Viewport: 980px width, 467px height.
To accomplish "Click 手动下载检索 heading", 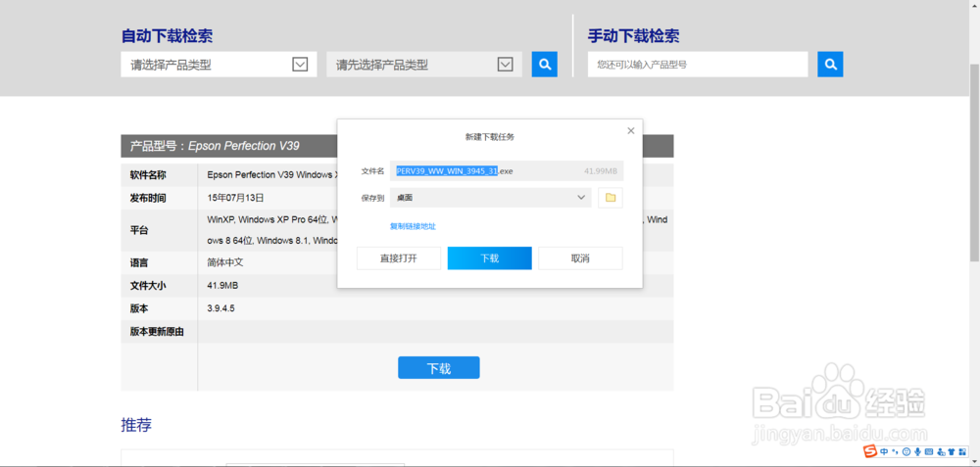I will 634,36.
